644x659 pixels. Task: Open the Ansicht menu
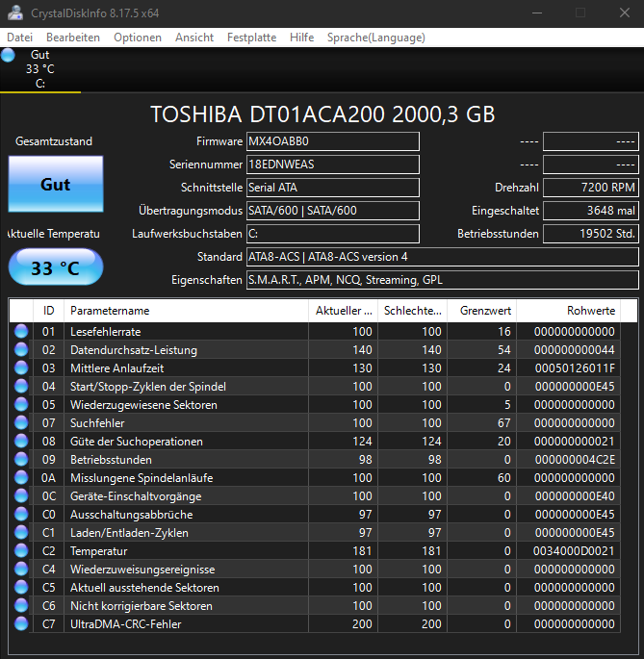194,38
